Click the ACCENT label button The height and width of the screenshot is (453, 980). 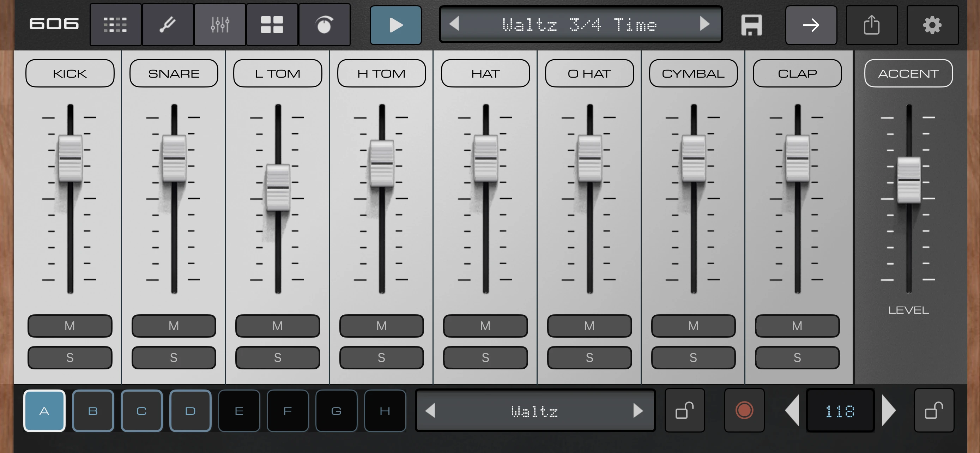point(908,73)
